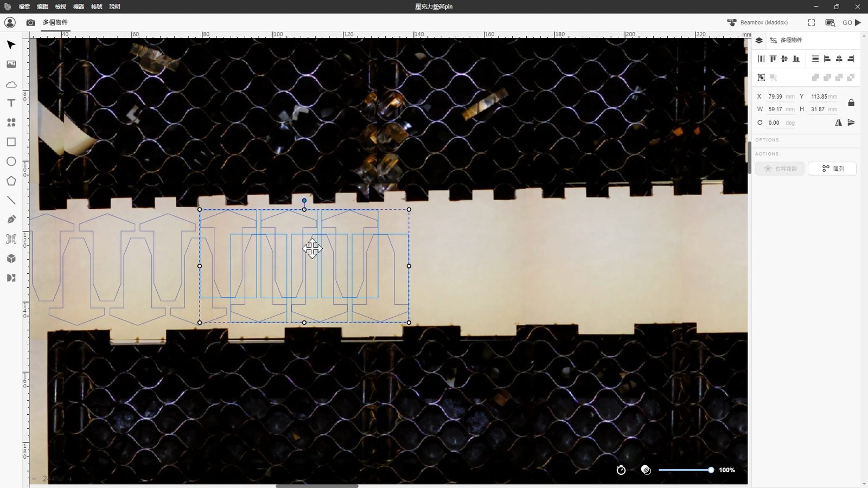Select the Ellipse tool

(x=11, y=162)
